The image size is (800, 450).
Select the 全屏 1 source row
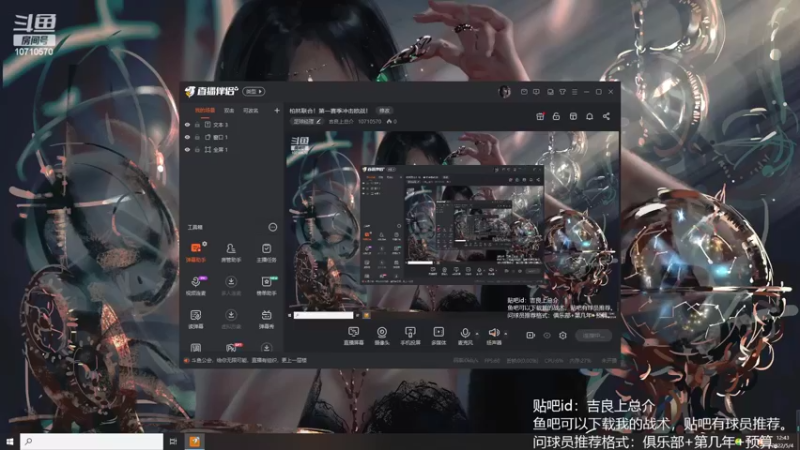tap(232, 149)
